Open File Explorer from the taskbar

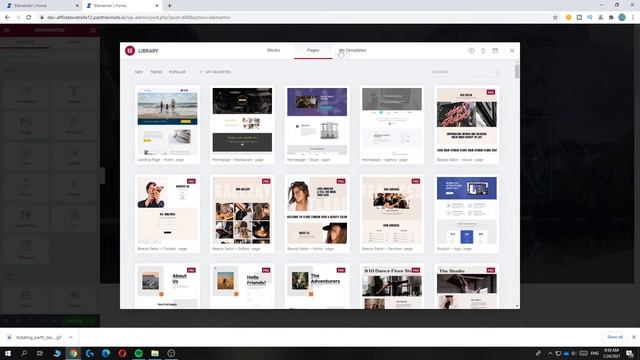point(155,353)
